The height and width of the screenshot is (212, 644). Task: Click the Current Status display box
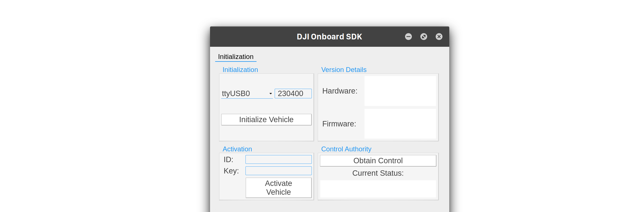click(378, 189)
